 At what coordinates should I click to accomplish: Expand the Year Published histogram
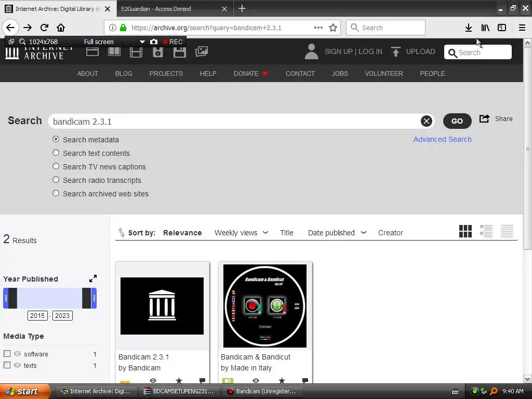point(93,278)
